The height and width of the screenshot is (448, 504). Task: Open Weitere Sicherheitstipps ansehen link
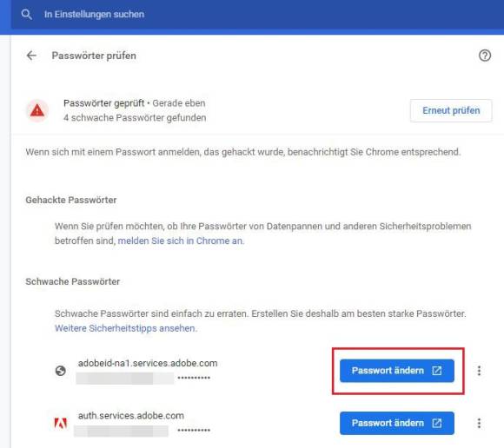(x=125, y=328)
